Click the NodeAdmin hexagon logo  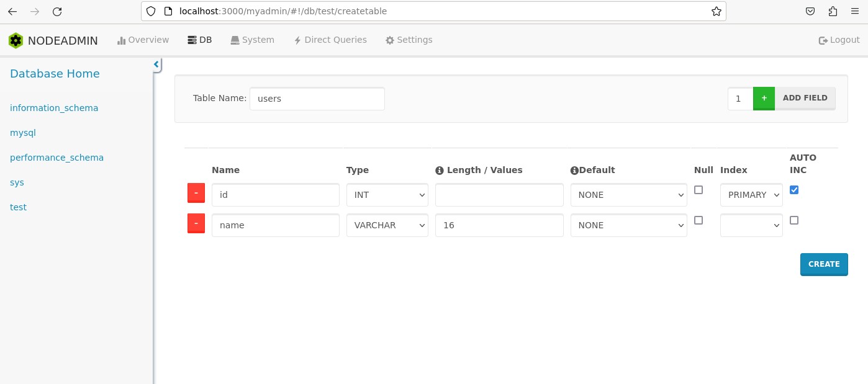pos(16,40)
